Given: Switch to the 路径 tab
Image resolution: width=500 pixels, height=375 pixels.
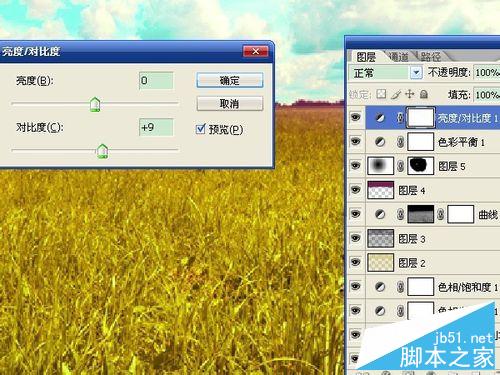Looking at the screenshot, I should tap(430, 57).
